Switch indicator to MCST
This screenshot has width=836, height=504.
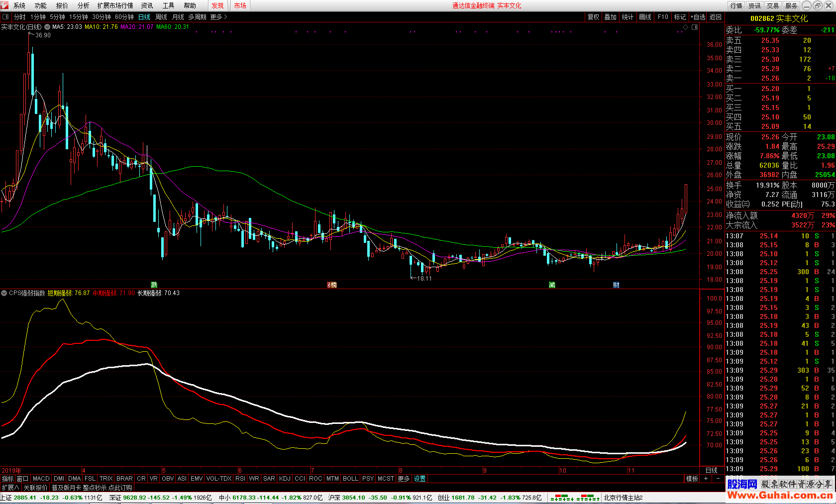[x=386, y=479]
